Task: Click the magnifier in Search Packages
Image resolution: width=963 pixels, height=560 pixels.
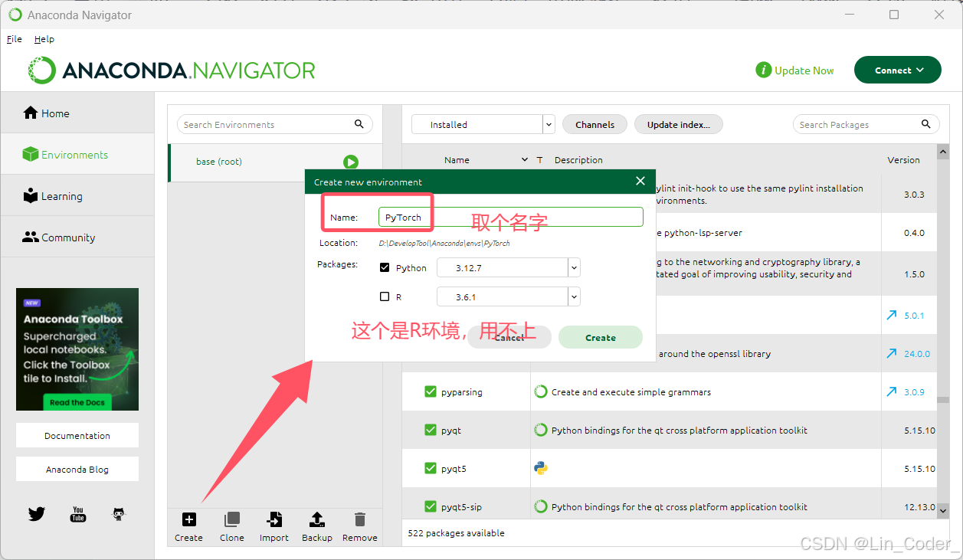Action: coord(925,124)
